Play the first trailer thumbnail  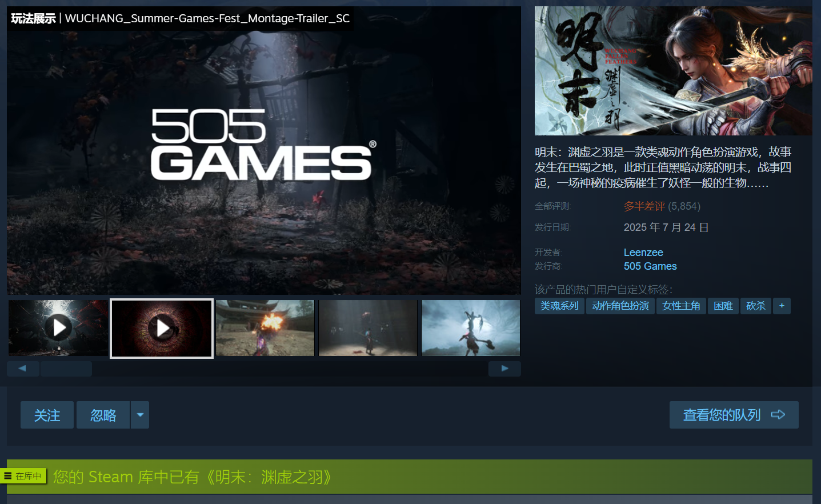[58, 328]
